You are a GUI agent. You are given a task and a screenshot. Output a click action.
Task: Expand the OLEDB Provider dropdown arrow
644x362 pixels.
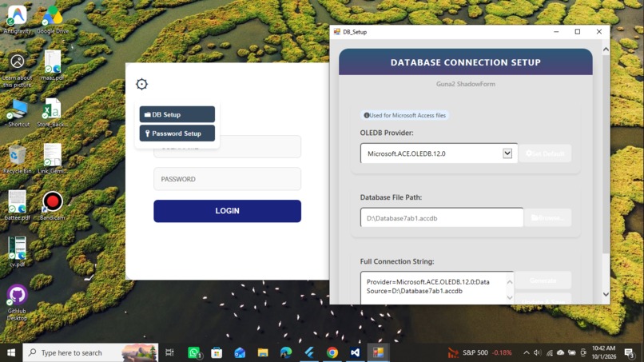507,153
